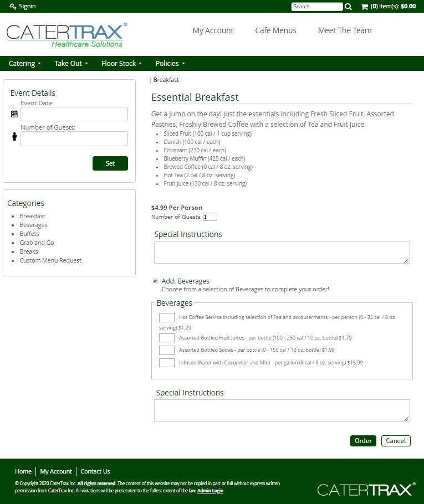This screenshot has width=424, height=504.
Task: Focus the sidebar Number of Guests field
Action: (x=74, y=138)
